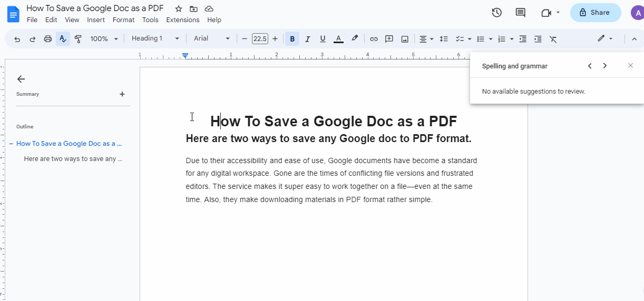Add a document summary
This screenshot has height=301, width=644.
pos(122,94)
